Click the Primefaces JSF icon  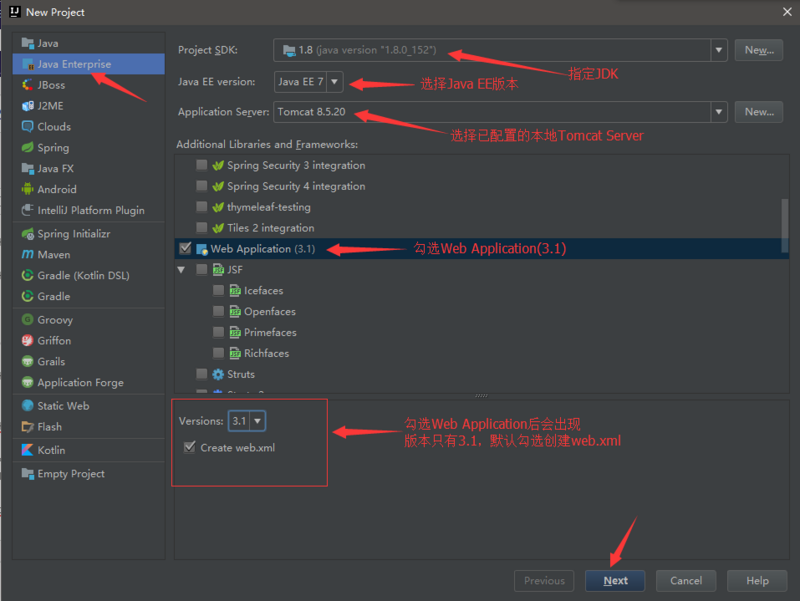[235, 333]
